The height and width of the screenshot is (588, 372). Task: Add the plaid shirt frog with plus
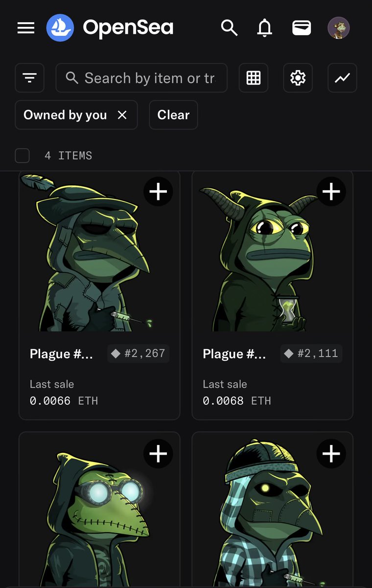point(331,454)
